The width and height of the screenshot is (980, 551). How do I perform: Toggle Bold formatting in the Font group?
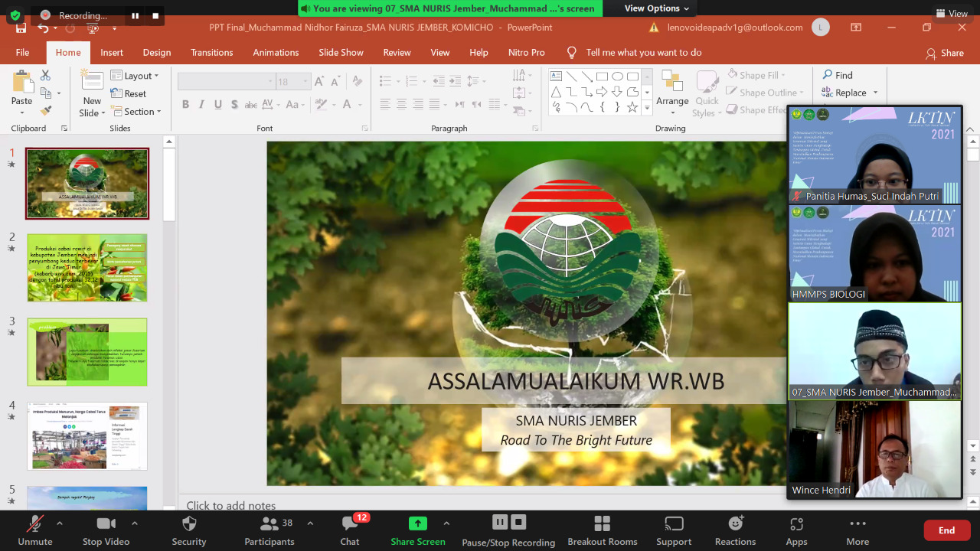[x=186, y=105]
